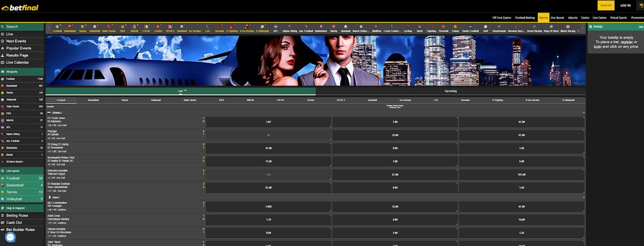The width and height of the screenshot is (644, 246).
Task: Pick 1.07 home odds for FC Porto Suez
Action: (x=268, y=122)
